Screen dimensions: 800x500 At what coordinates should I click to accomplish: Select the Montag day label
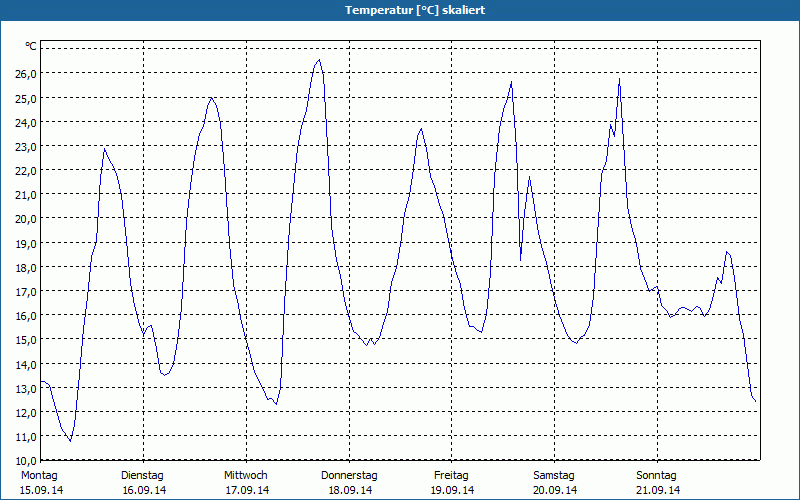click(x=39, y=475)
